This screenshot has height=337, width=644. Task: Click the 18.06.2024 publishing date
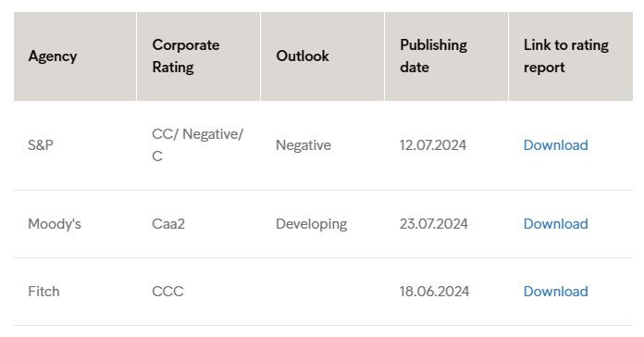pos(434,292)
